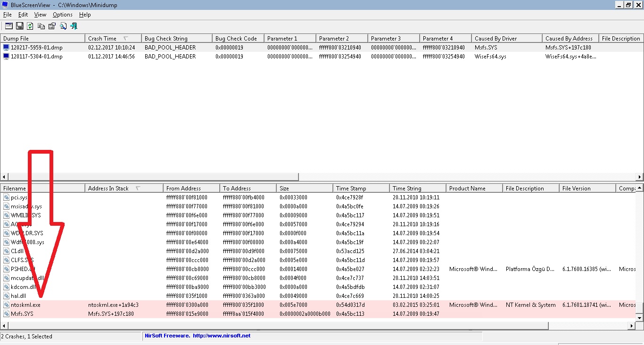
Task: Click the kdcom.dll row file icon
Action: [x=6, y=287]
